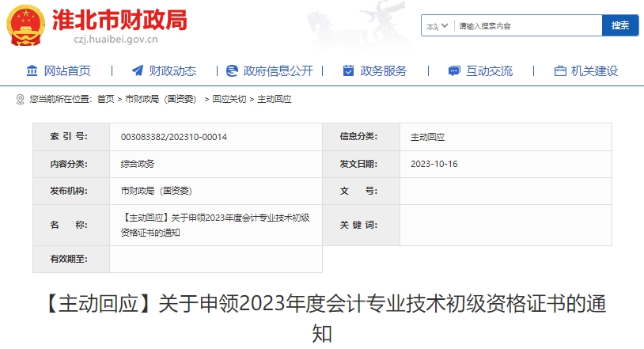Go to 政府信息公开 section
Image resolution: width=644 pixels, height=349 pixels.
click(278, 71)
